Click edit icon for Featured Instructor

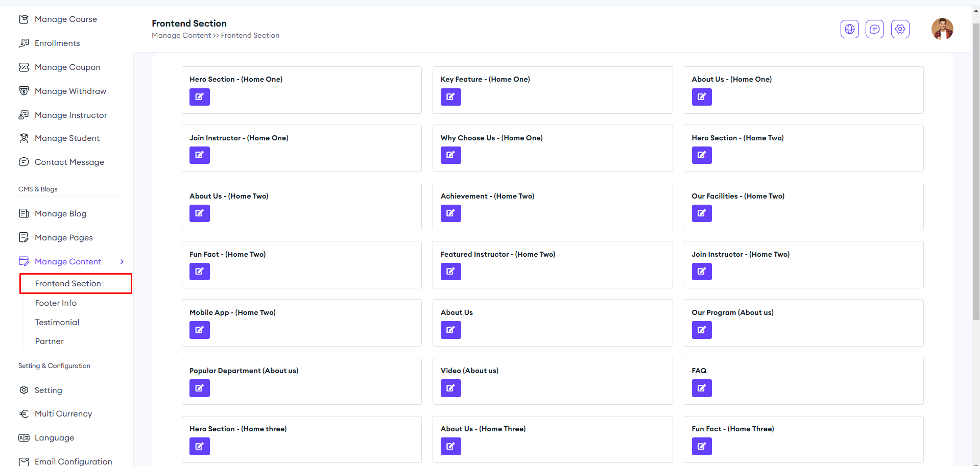pyautogui.click(x=450, y=272)
